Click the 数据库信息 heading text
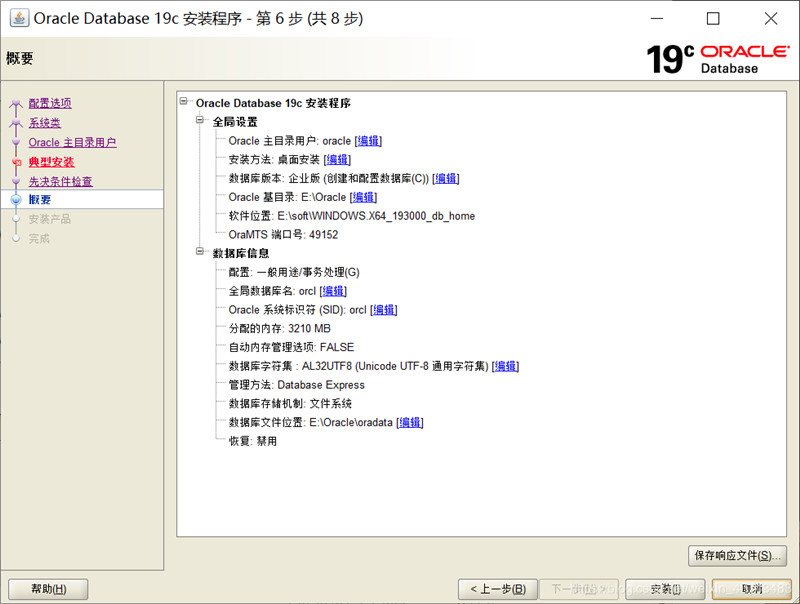 pyautogui.click(x=241, y=254)
